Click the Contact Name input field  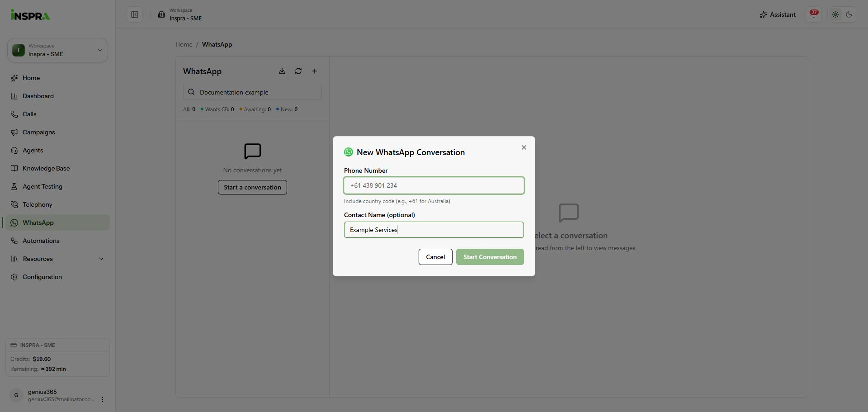(x=434, y=230)
